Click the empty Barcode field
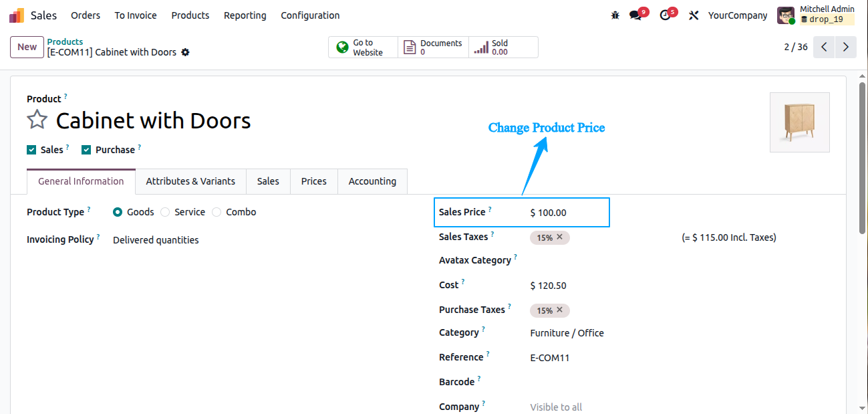 coord(680,383)
